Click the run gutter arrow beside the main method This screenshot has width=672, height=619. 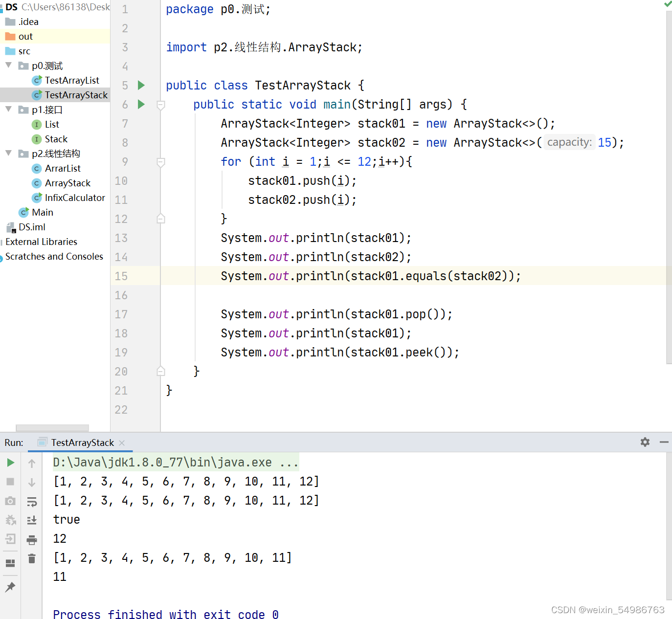click(x=141, y=104)
